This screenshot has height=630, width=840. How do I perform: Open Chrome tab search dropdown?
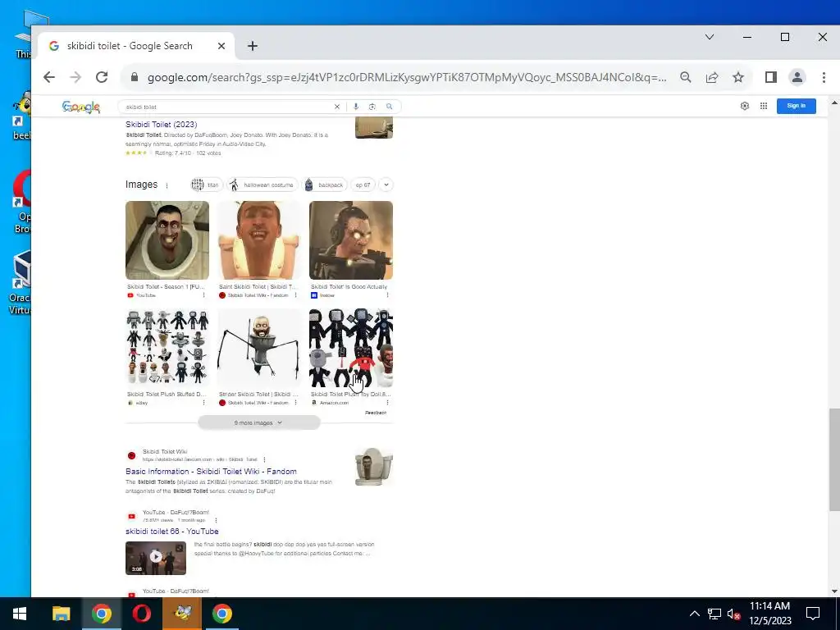click(710, 37)
